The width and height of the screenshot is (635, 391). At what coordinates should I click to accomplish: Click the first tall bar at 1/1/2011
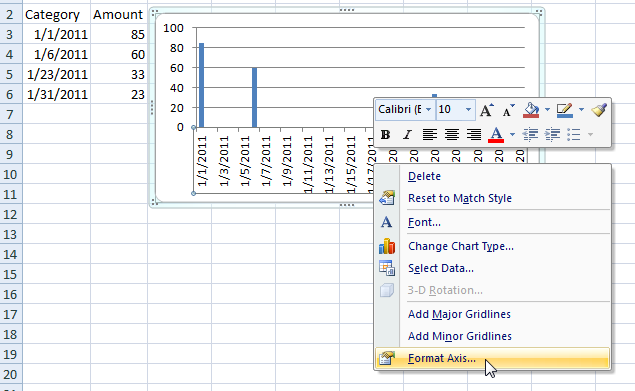pyautogui.click(x=201, y=85)
